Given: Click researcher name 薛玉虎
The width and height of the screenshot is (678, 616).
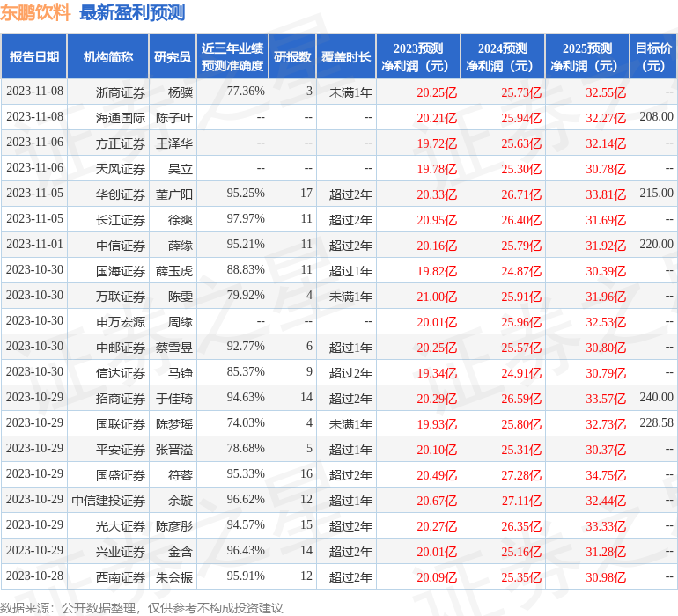Looking at the screenshot, I should (x=174, y=271).
